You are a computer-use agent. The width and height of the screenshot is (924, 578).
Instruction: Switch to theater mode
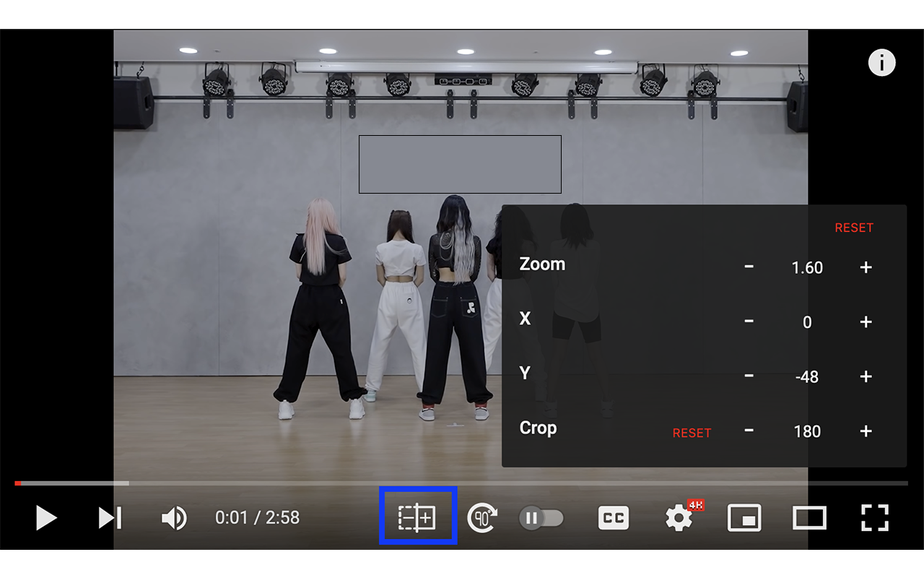pos(809,517)
